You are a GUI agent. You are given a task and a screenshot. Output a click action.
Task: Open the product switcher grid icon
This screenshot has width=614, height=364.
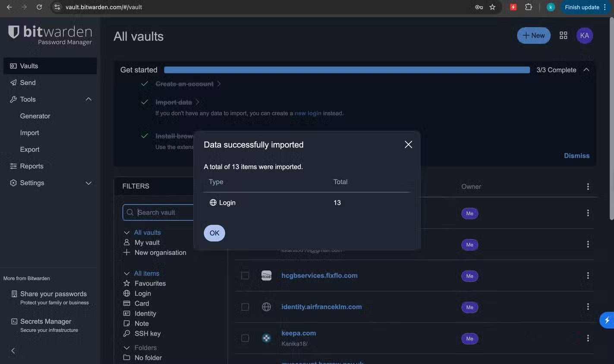563,35
